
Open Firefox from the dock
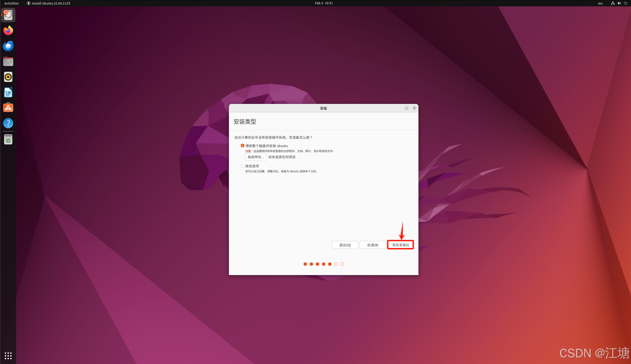click(x=8, y=30)
